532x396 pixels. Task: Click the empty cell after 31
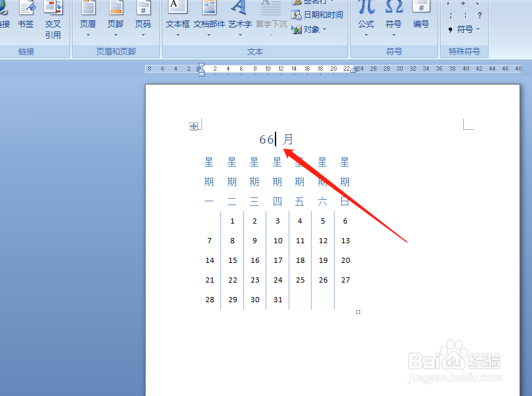pyautogui.click(x=300, y=300)
